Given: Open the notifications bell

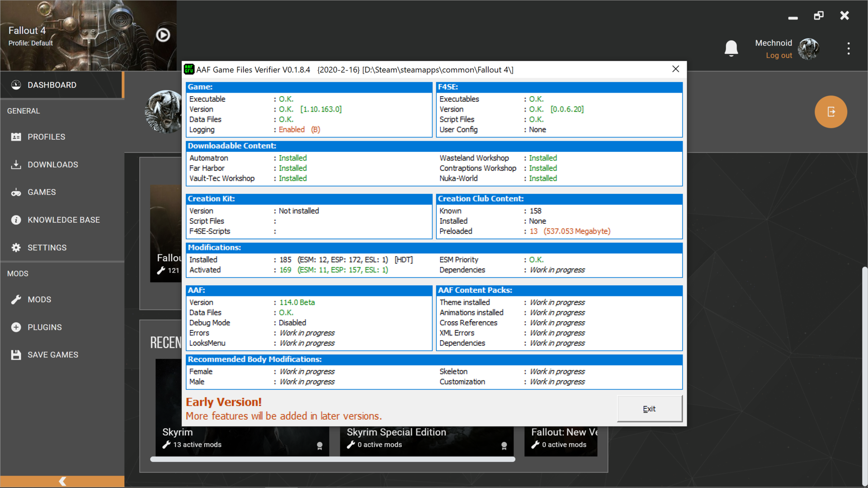Looking at the screenshot, I should pyautogui.click(x=731, y=48).
